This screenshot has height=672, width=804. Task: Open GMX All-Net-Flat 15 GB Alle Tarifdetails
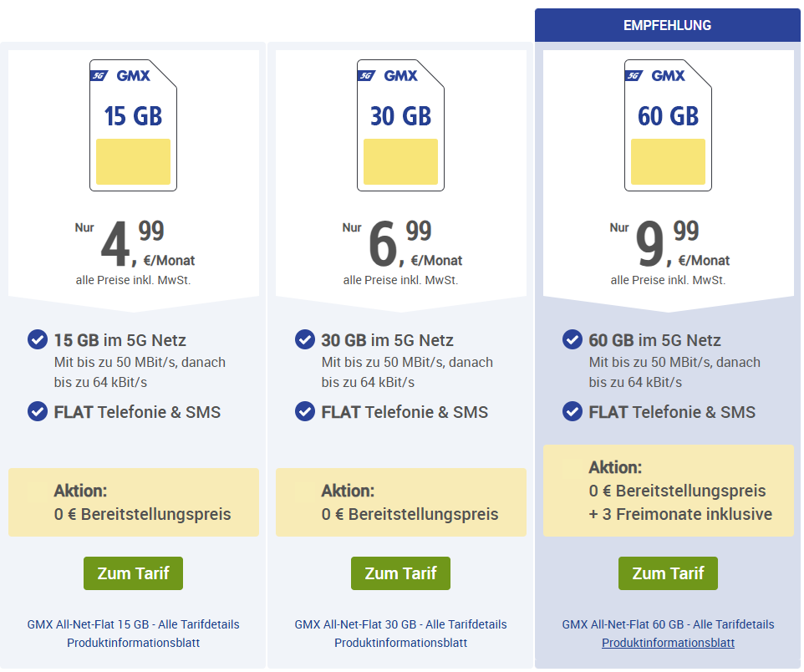[134, 624]
